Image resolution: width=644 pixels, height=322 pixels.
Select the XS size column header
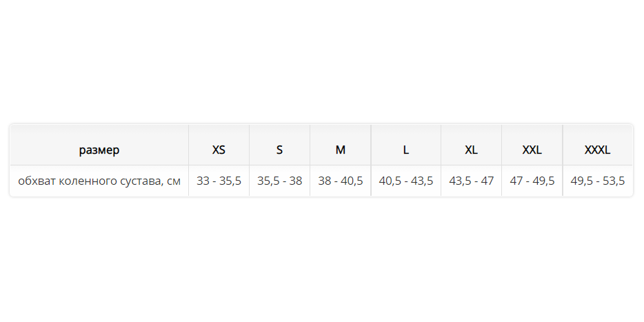pos(219,150)
